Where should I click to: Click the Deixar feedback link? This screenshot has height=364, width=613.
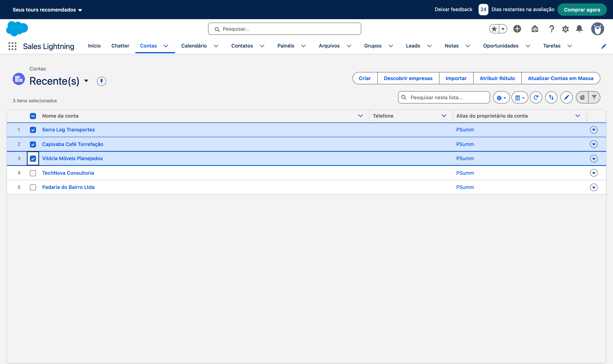[x=453, y=10]
